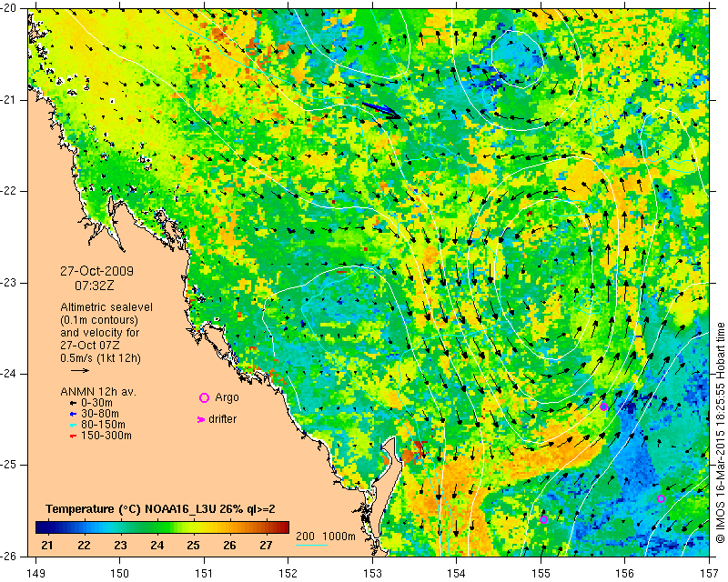
Task: Click the '(0.1m contours)' legend text
Action: point(99,320)
